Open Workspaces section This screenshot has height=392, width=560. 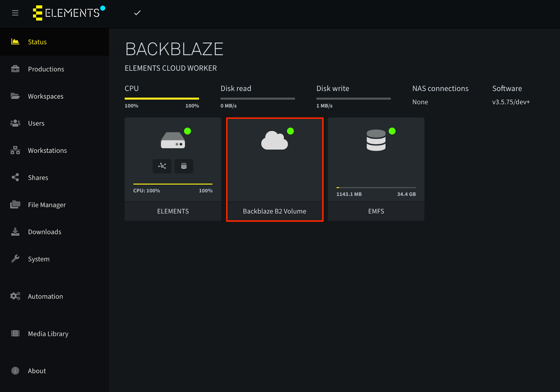[x=54, y=96]
